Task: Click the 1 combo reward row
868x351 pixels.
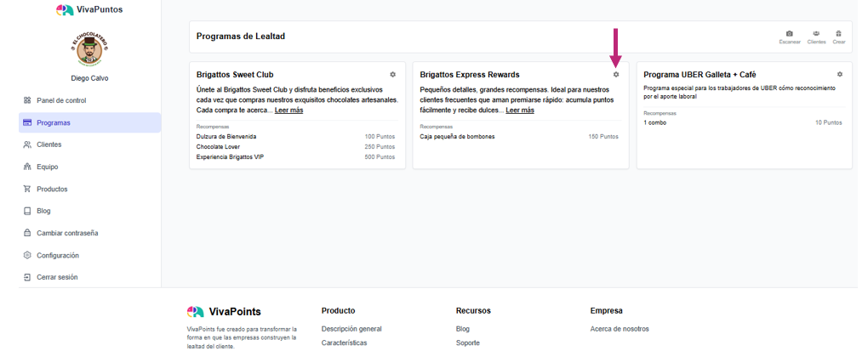Action: pyautogui.click(x=743, y=122)
